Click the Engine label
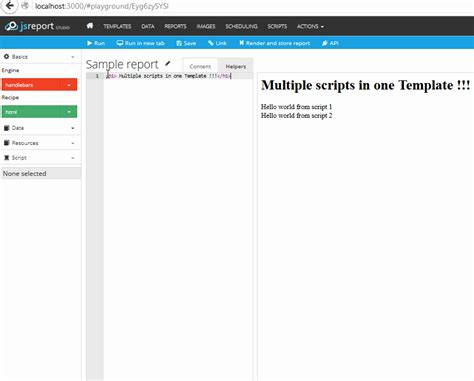The height and width of the screenshot is (381, 474). [10, 70]
